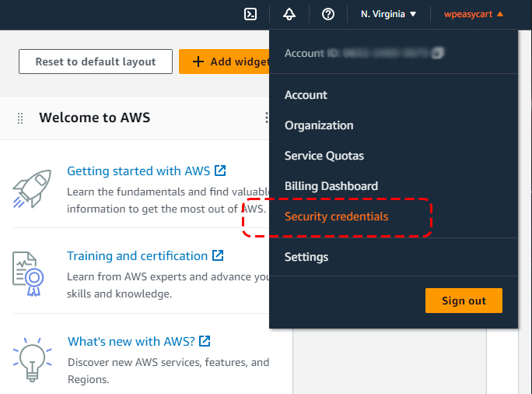Open the notifications bell
532x394 pixels.
point(289,14)
